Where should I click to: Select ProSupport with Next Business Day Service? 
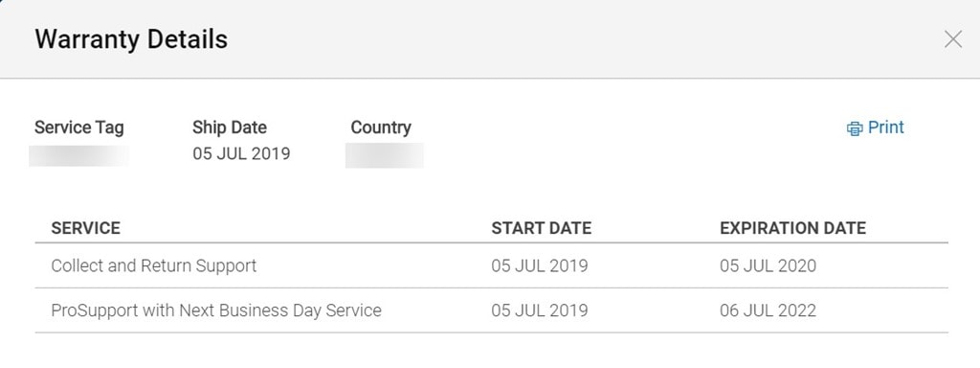[216, 310]
